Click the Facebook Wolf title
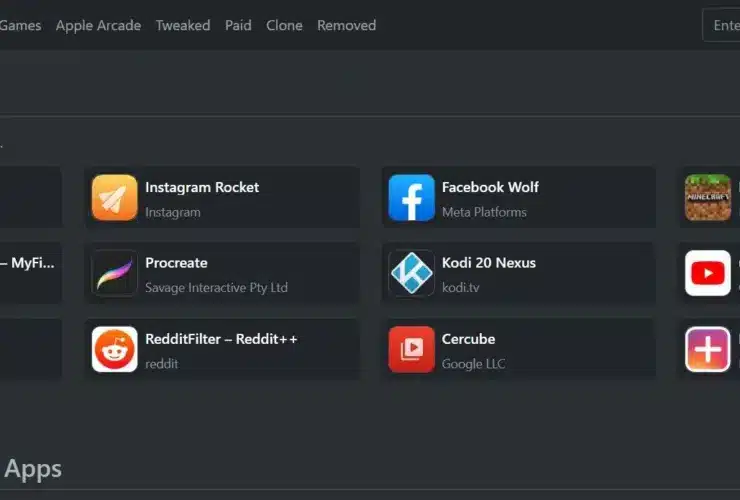740x500 pixels. [490, 187]
